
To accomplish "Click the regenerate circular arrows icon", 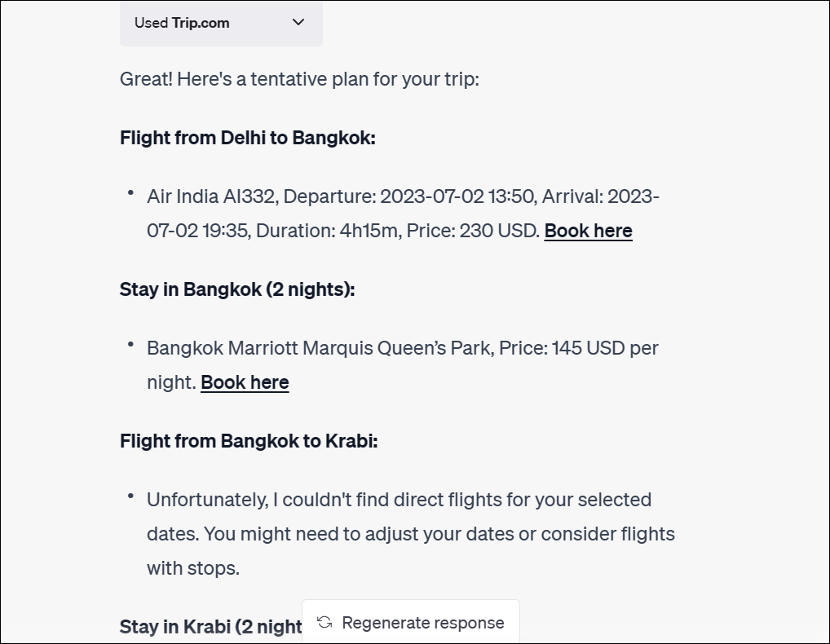I will tap(324, 623).
